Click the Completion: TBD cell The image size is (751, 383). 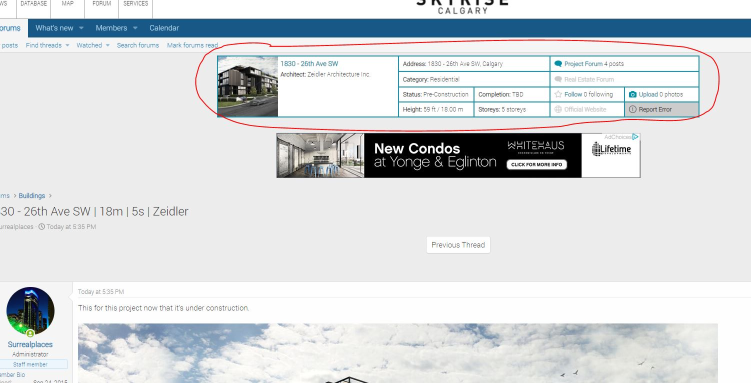pos(512,94)
